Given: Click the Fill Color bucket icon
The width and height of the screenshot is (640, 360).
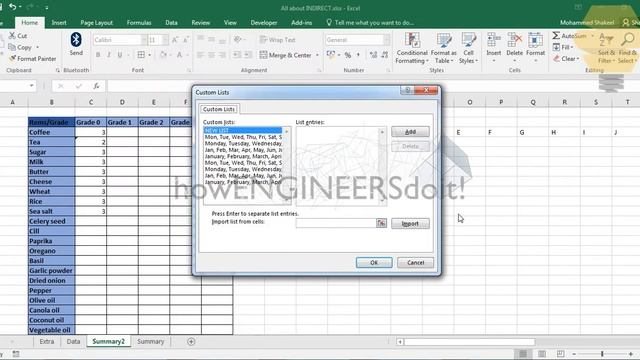Looking at the screenshot, I should [163, 55].
